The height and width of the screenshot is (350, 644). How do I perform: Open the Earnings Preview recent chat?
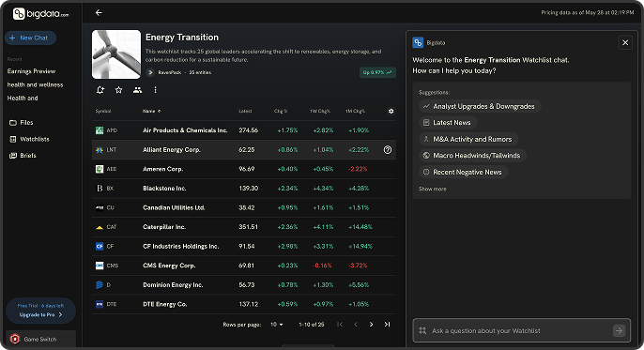click(31, 71)
